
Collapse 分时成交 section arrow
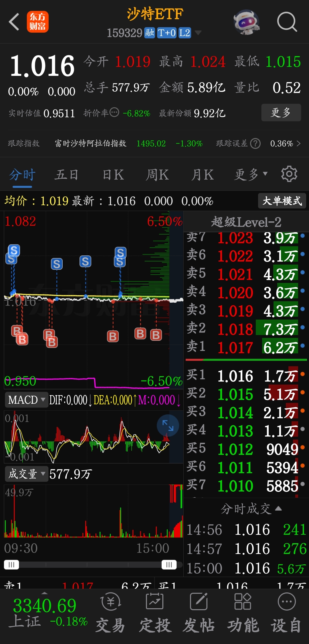[x=278, y=509]
